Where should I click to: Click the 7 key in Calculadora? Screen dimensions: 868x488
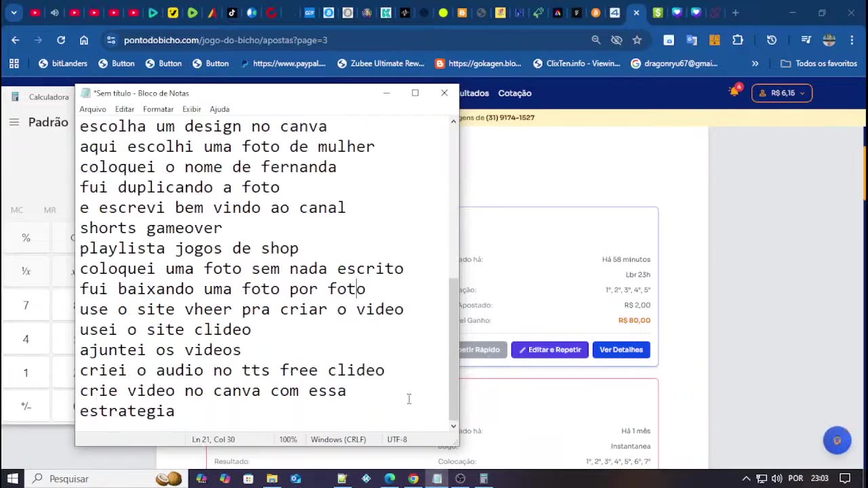tap(26, 305)
